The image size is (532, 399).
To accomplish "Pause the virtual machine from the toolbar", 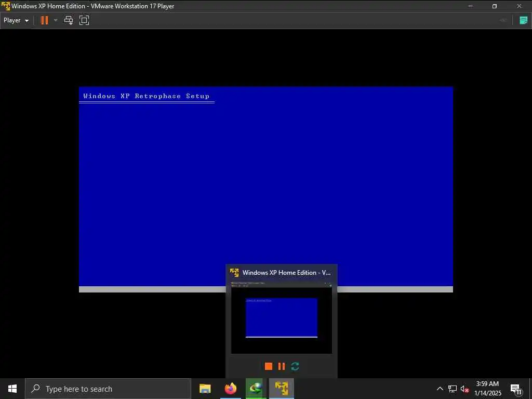I will click(x=45, y=20).
